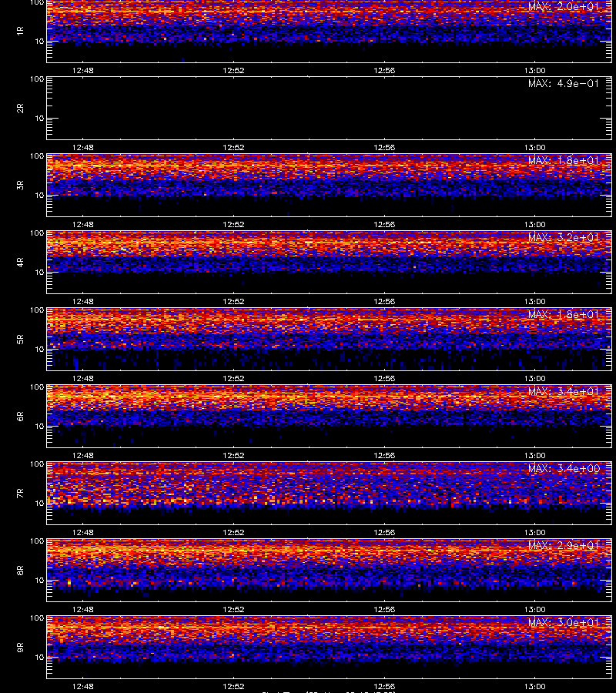Click 12:48 time label below 3R panel

click(x=83, y=225)
